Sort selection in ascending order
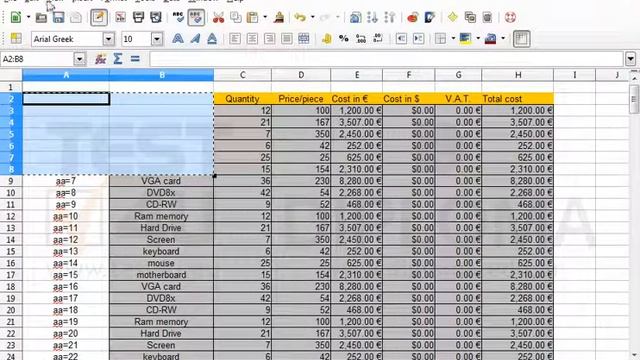 point(372,18)
